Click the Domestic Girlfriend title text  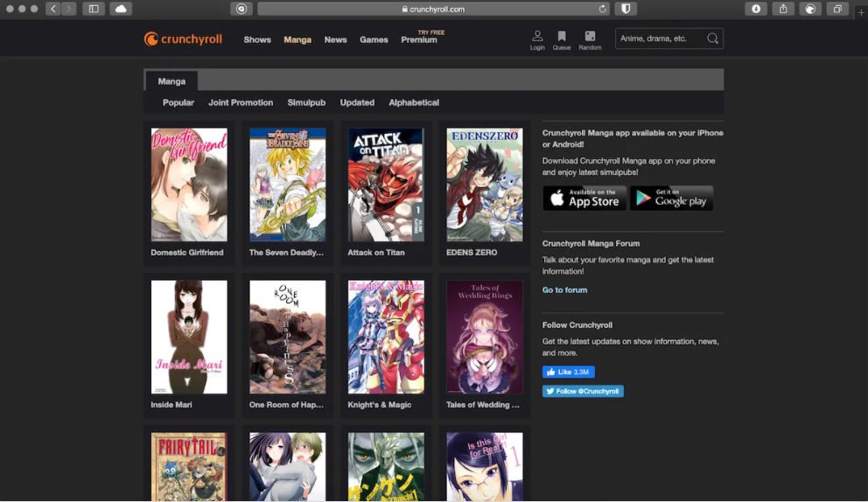tap(187, 253)
